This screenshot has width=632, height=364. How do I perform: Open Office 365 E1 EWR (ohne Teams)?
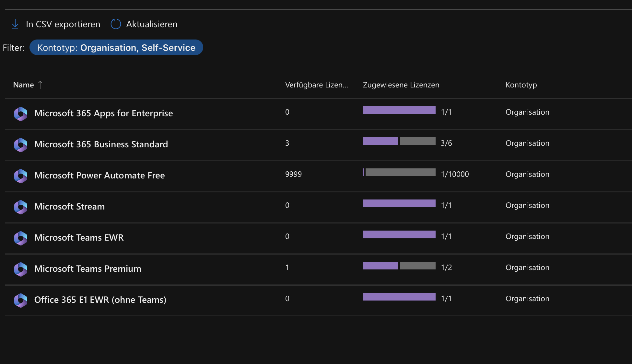(100, 300)
